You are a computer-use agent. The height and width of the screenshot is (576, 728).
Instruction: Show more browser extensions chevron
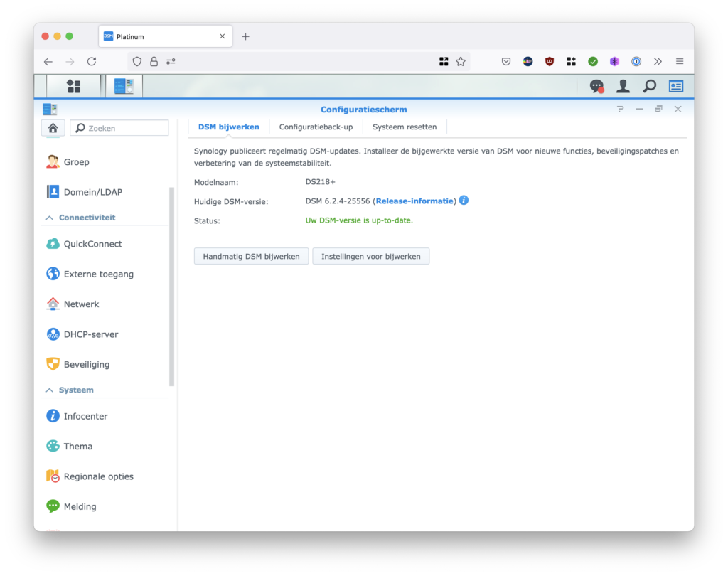click(658, 61)
